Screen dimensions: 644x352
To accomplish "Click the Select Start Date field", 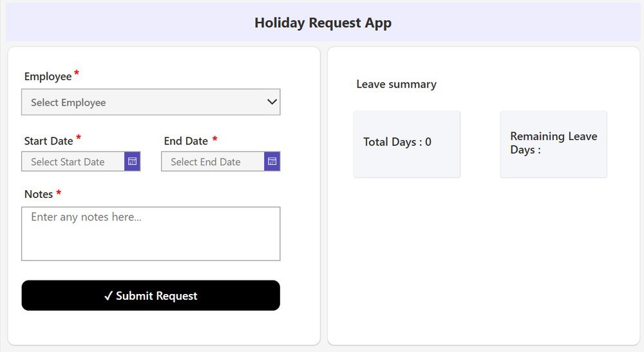I will tap(73, 162).
